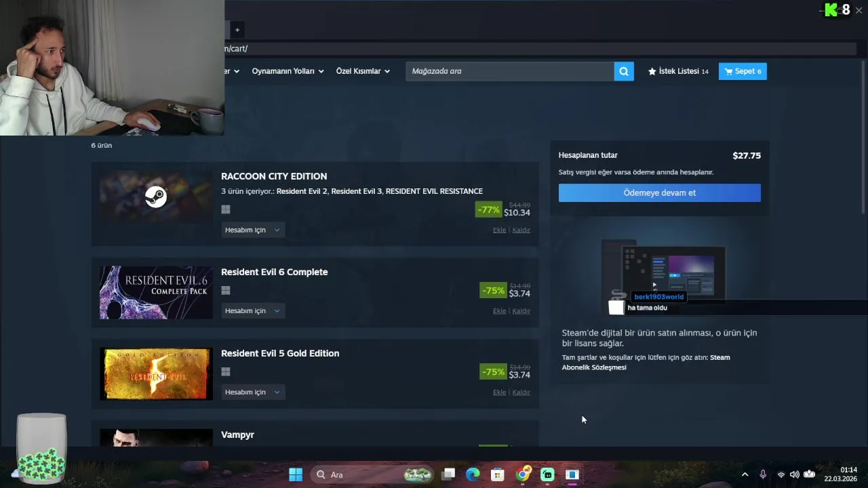
Task: Click the browser address bar
Action: (x=539, y=49)
